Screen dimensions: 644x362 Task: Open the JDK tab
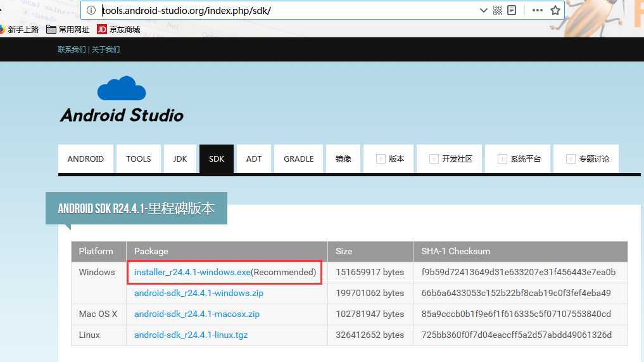click(180, 158)
